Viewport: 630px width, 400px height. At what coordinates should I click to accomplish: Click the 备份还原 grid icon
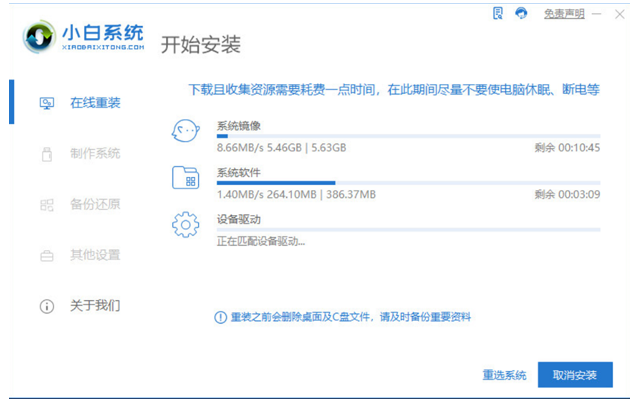(x=47, y=205)
